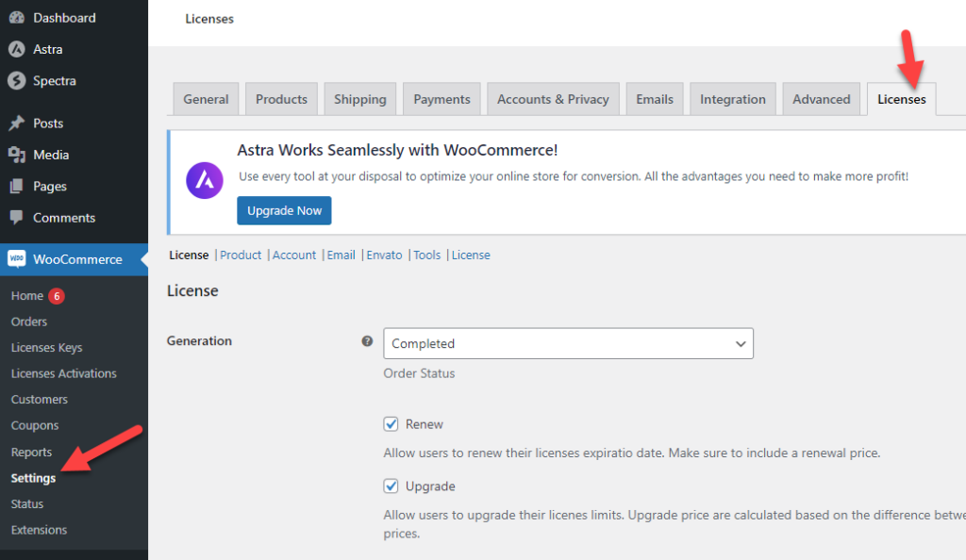
Task: Click the "Licenses" page title at top
Action: coord(209,19)
